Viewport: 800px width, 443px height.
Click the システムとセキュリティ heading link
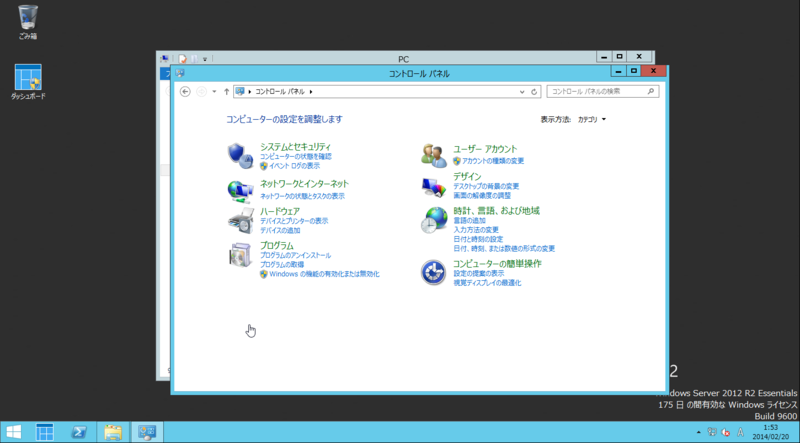(x=295, y=147)
